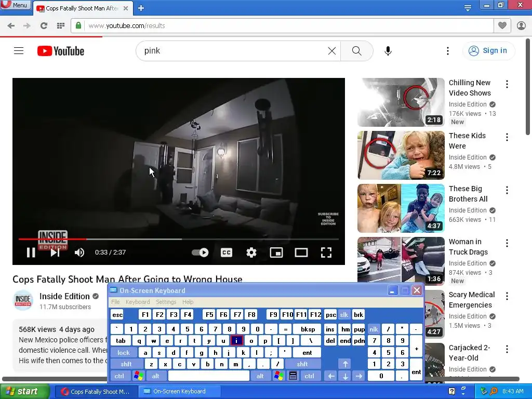Open Settings menu in On-Screen Keyboard

pyautogui.click(x=166, y=302)
